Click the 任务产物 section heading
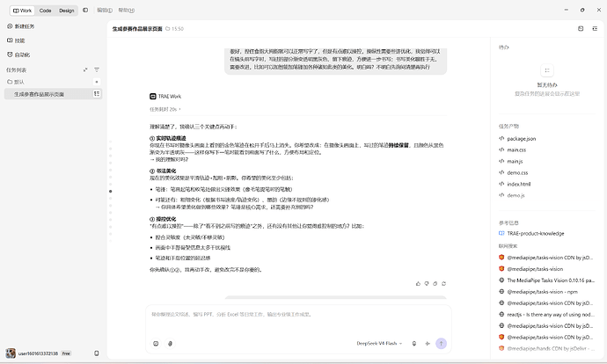 pos(508,126)
